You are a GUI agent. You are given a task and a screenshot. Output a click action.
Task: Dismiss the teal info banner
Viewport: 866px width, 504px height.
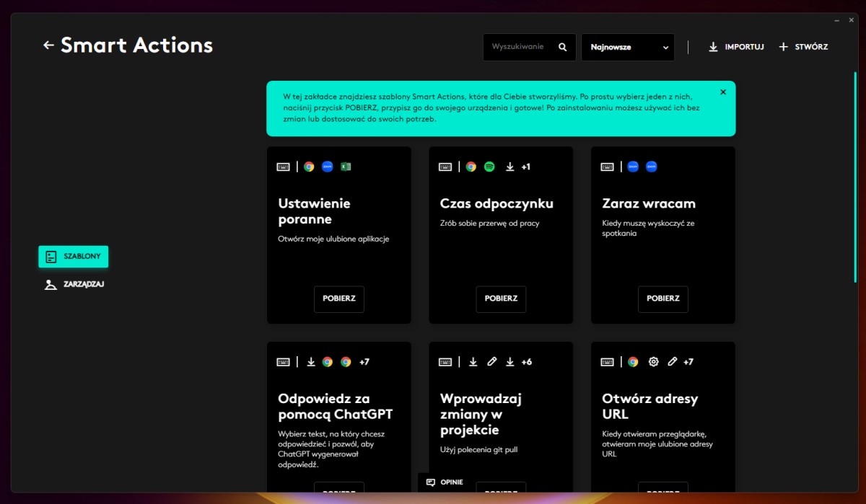(x=723, y=92)
